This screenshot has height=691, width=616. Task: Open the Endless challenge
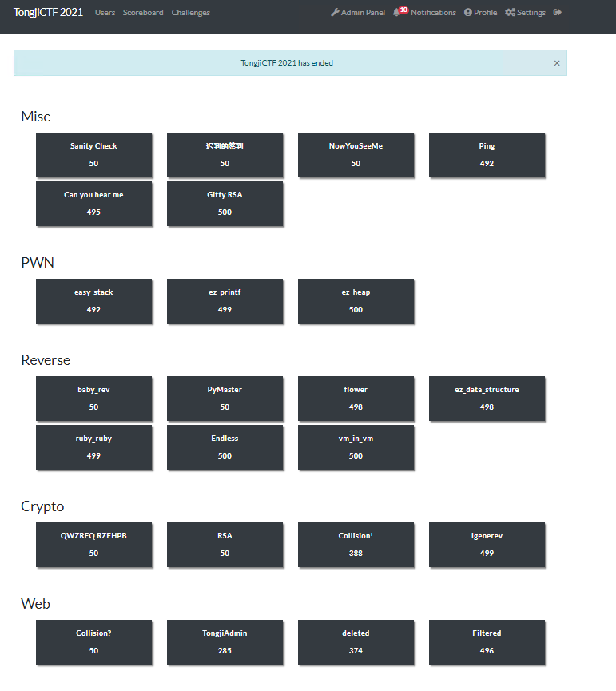tap(225, 447)
